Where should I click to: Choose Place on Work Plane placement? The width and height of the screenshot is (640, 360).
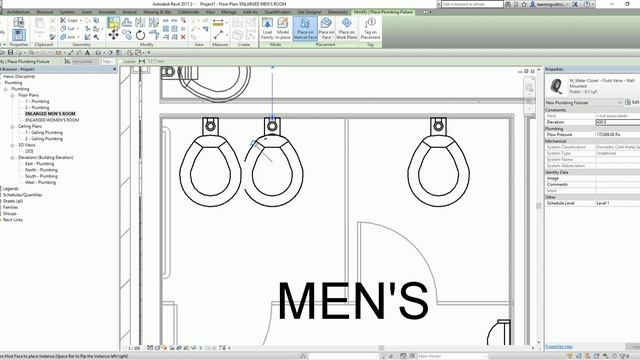[347, 28]
